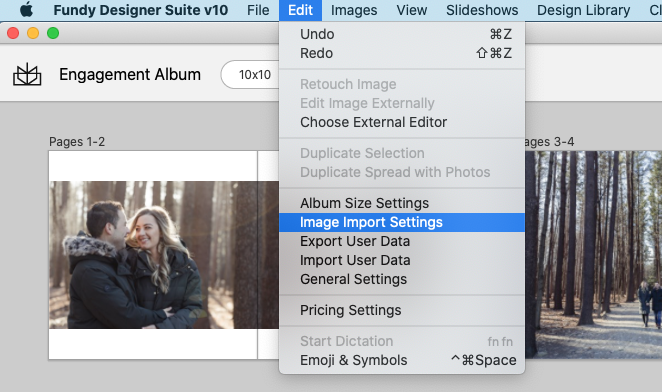Open Fundy Designer Suite v10 app menu

[141, 10]
